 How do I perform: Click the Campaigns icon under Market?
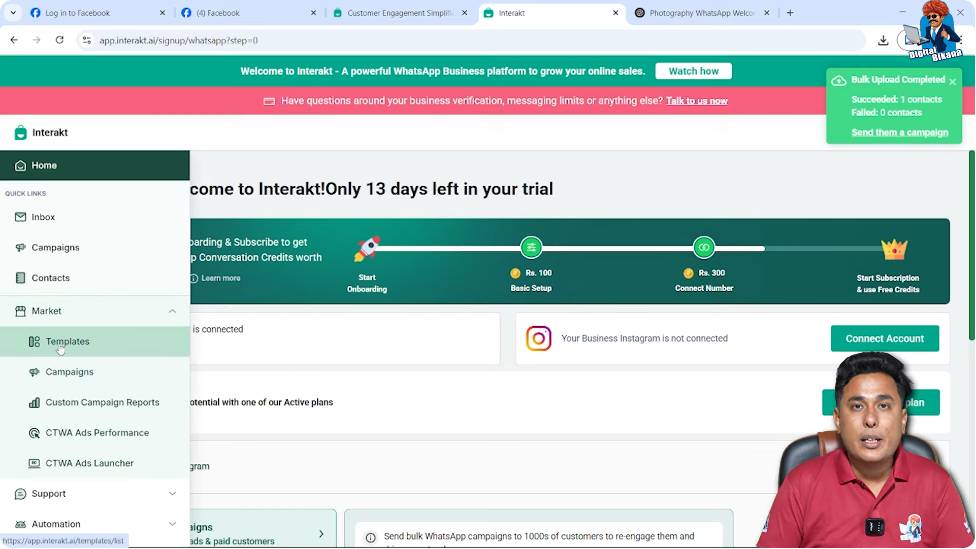(34, 372)
